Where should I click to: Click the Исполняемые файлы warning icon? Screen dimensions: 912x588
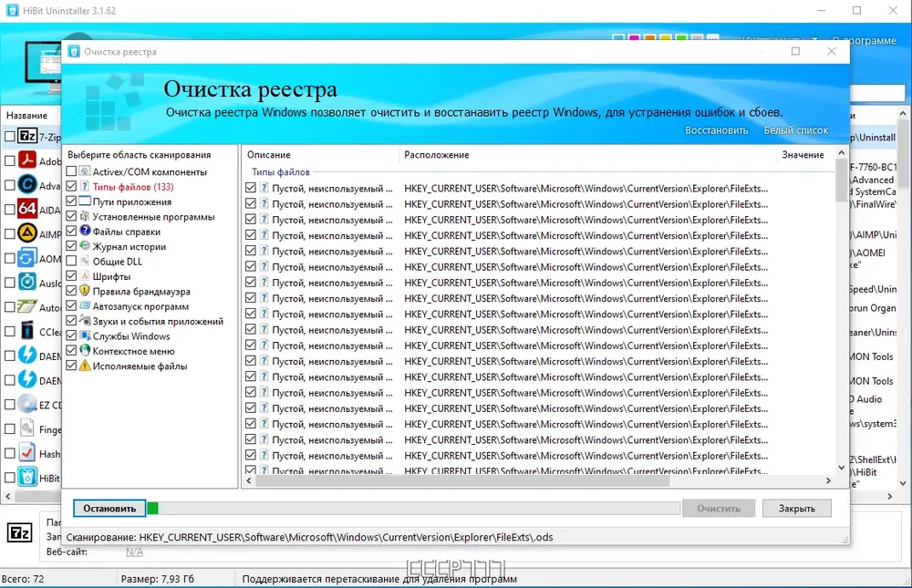[x=85, y=366]
